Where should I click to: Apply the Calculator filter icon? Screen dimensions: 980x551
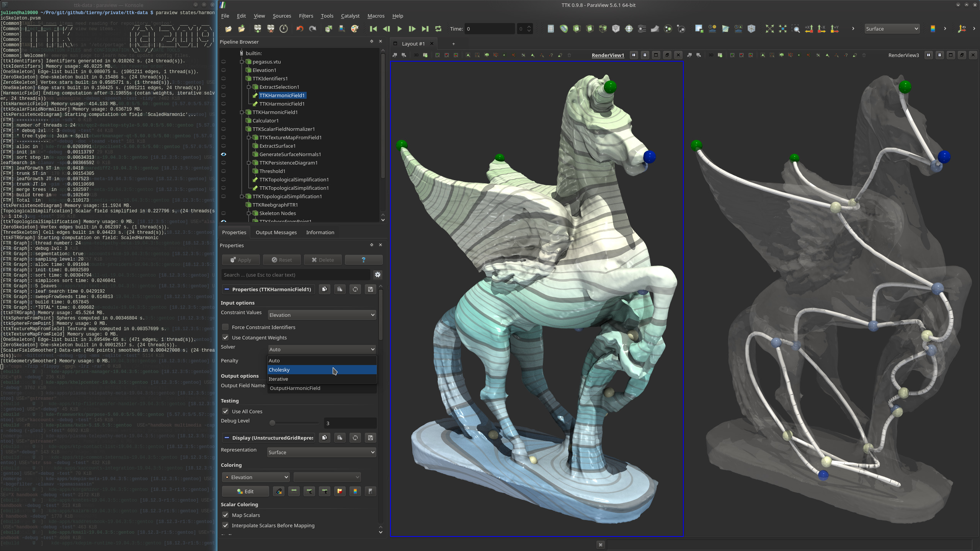pyautogui.click(x=551, y=29)
